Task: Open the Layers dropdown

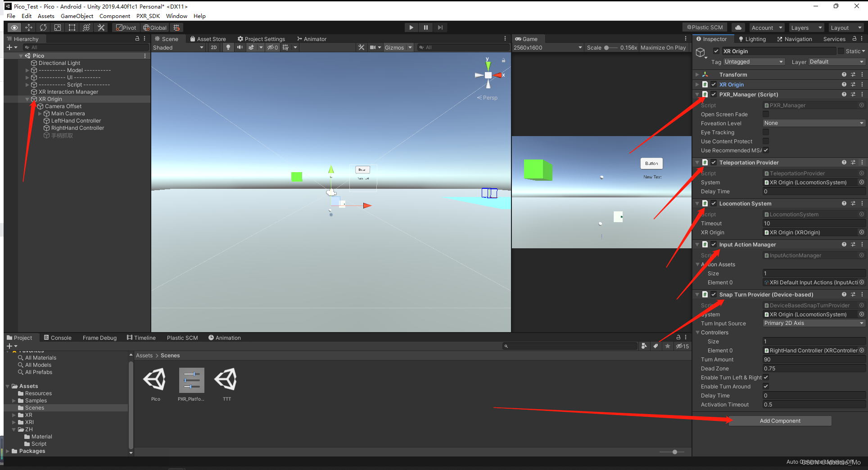Action: tap(806, 27)
